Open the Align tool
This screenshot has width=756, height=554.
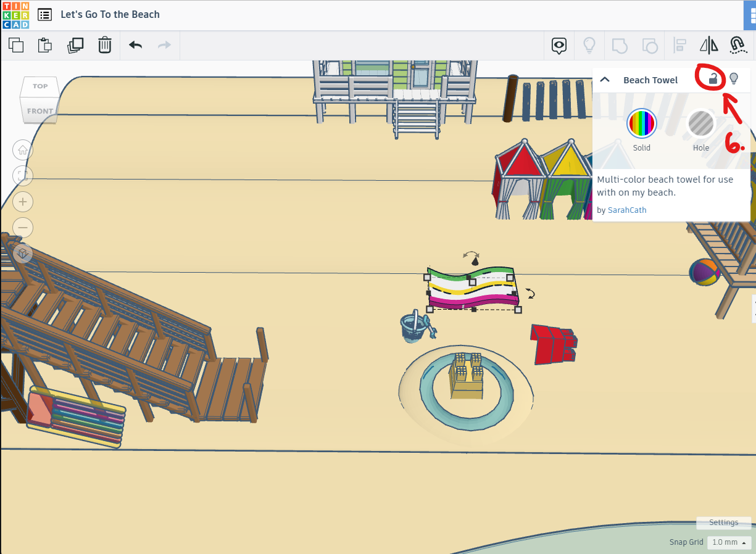point(679,45)
